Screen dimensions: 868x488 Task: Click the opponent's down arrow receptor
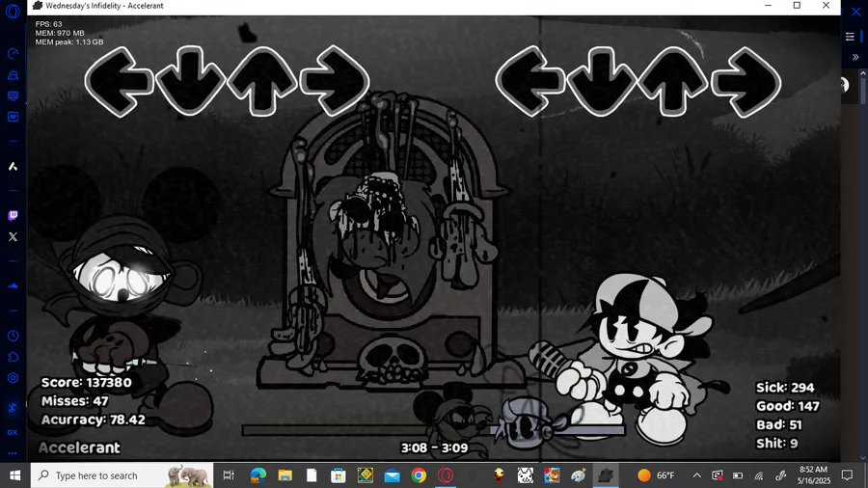click(x=190, y=81)
